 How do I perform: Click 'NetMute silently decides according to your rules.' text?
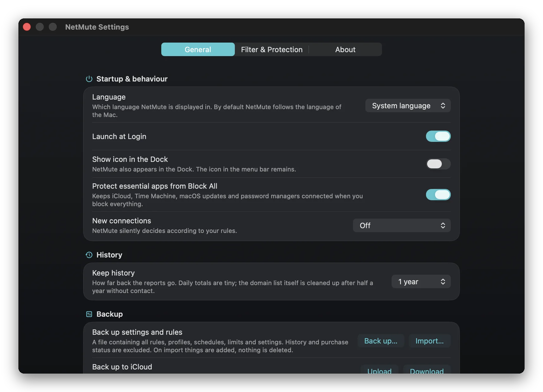[x=165, y=231]
